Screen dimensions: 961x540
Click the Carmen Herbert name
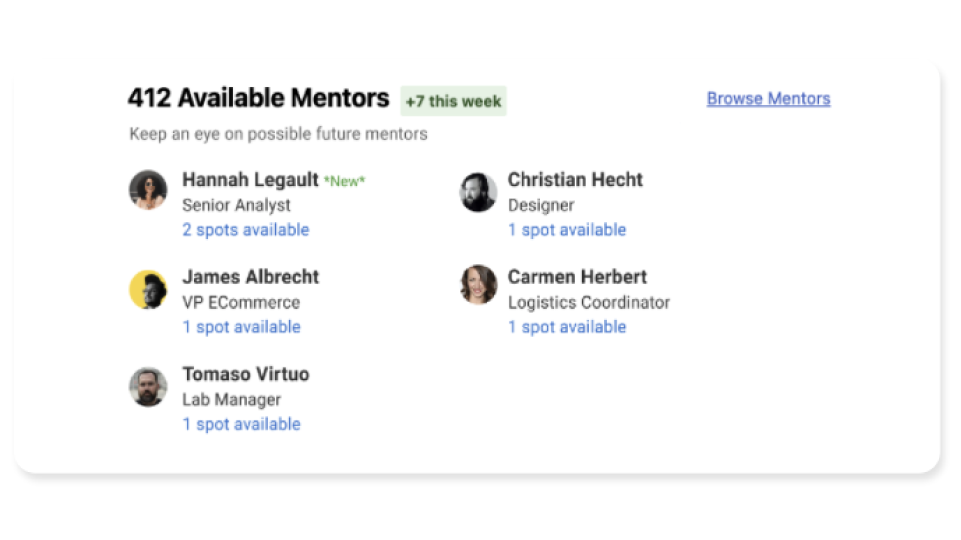point(577,276)
